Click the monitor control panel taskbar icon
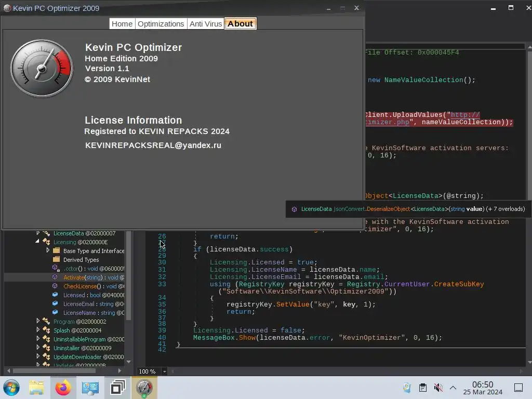The image size is (532, 399). coord(90,388)
